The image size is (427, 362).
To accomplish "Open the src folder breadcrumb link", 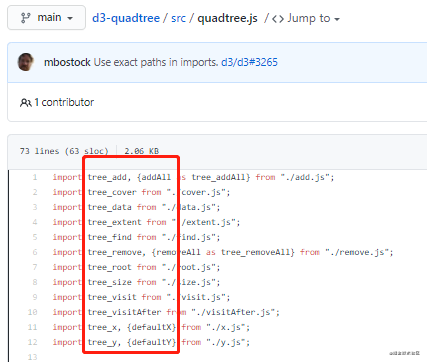I will (x=178, y=18).
